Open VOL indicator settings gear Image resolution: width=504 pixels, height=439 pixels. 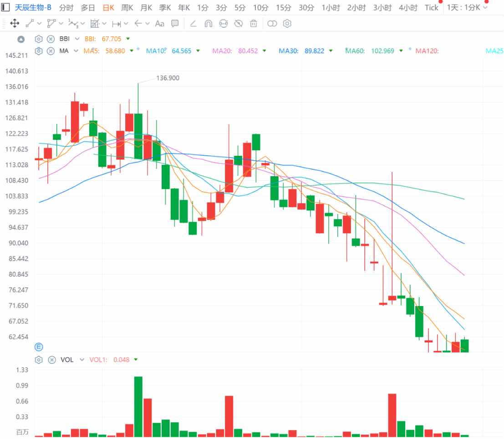click(39, 360)
